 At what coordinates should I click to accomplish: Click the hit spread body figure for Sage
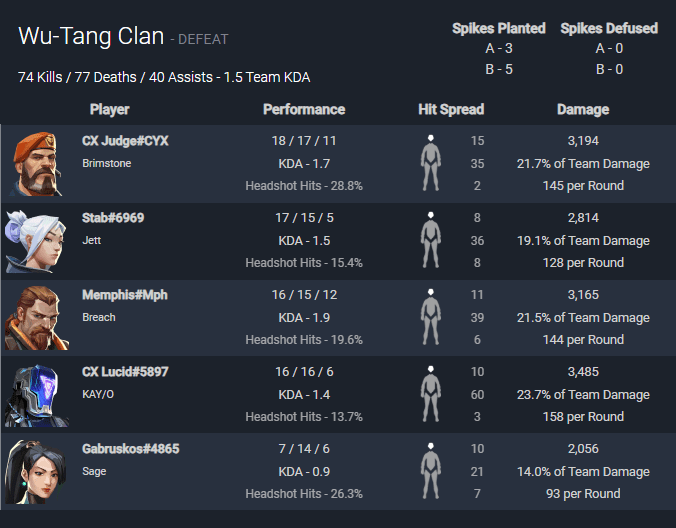[x=431, y=471]
